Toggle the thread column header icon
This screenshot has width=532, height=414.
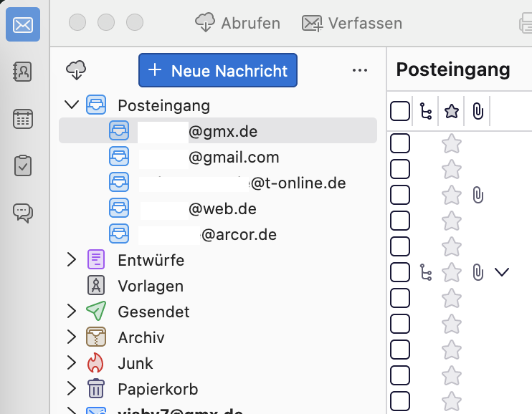click(426, 111)
